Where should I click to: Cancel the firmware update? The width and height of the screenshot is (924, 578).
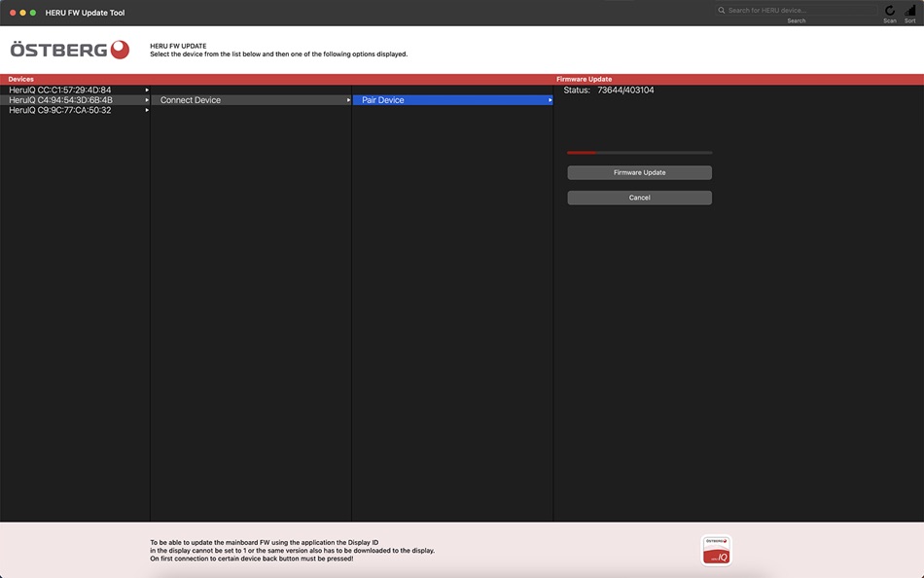639,198
